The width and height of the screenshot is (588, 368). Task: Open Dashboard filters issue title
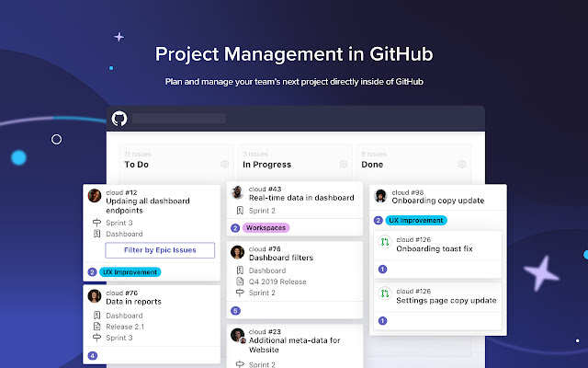pos(281,258)
